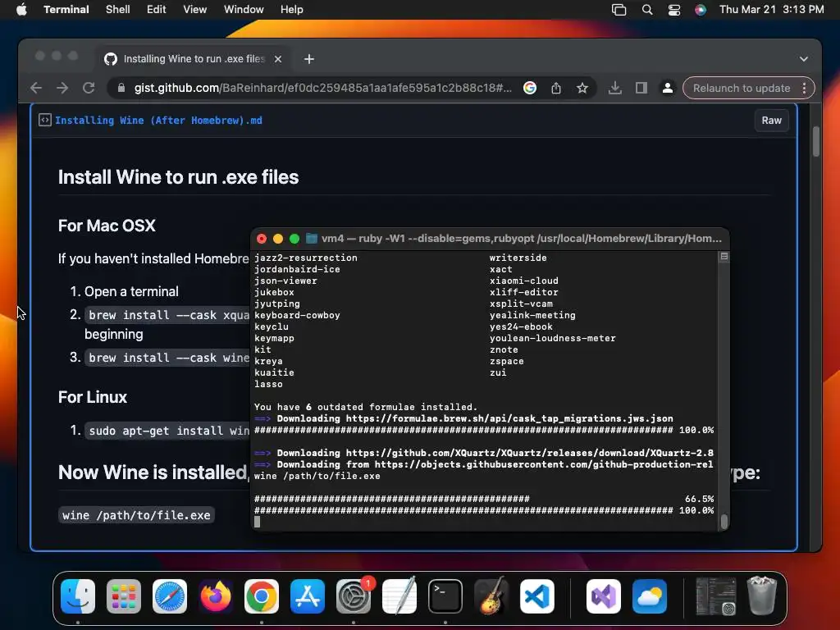Open a new Chrome tab
Image resolution: width=840 pixels, height=630 pixels.
(309, 59)
